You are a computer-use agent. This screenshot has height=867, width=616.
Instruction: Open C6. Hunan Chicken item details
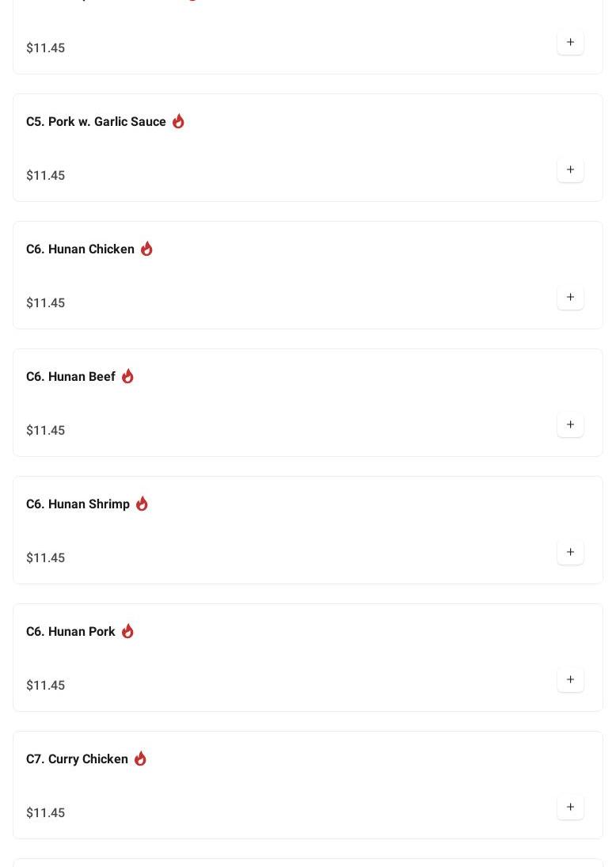(x=80, y=249)
